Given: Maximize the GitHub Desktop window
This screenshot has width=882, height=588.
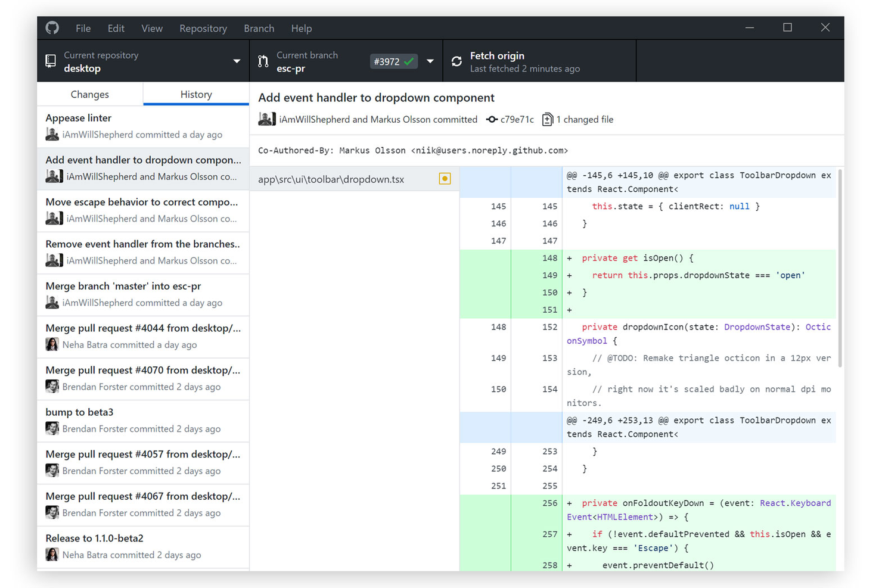Looking at the screenshot, I should [x=787, y=27].
